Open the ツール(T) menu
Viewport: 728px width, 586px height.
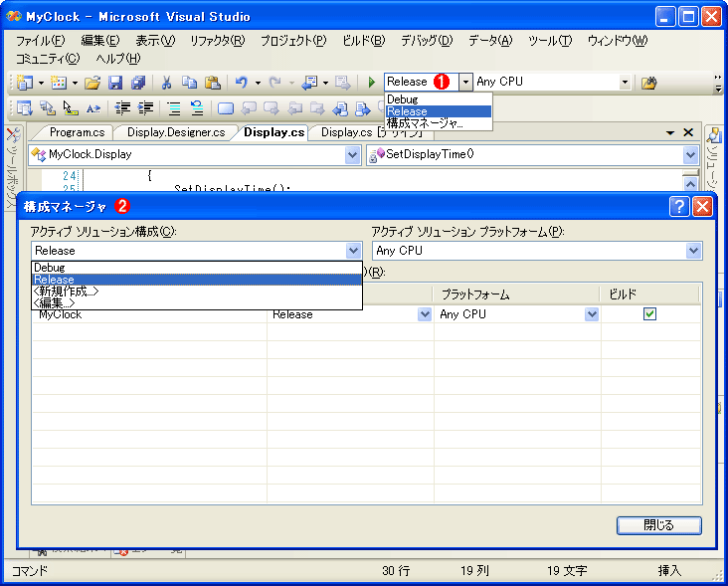[x=550, y=41]
